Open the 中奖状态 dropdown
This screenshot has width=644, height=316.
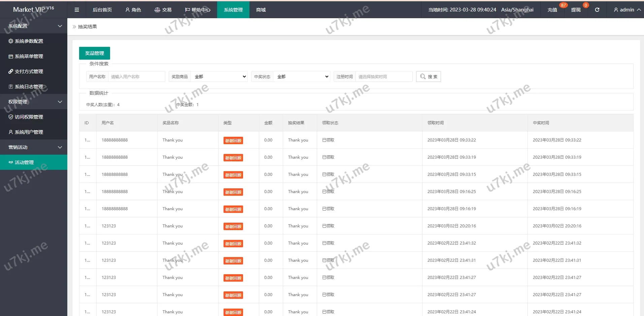tap(301, 76)
